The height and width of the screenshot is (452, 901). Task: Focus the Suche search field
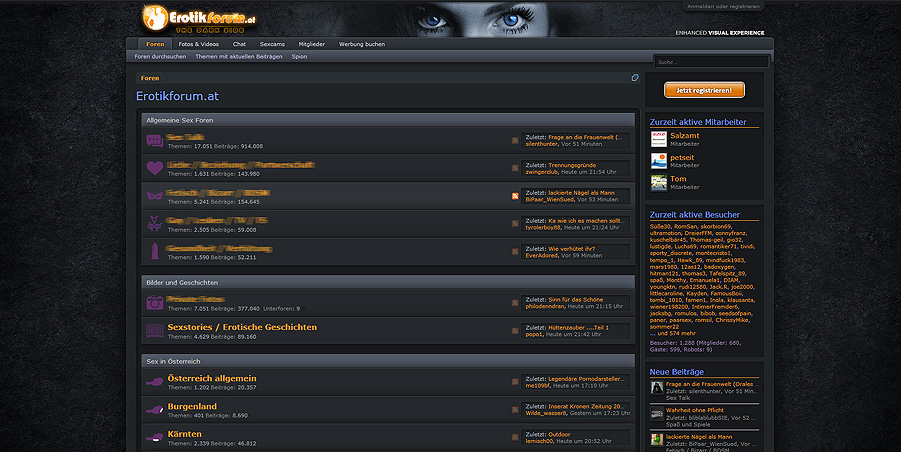tap(711, 61)
